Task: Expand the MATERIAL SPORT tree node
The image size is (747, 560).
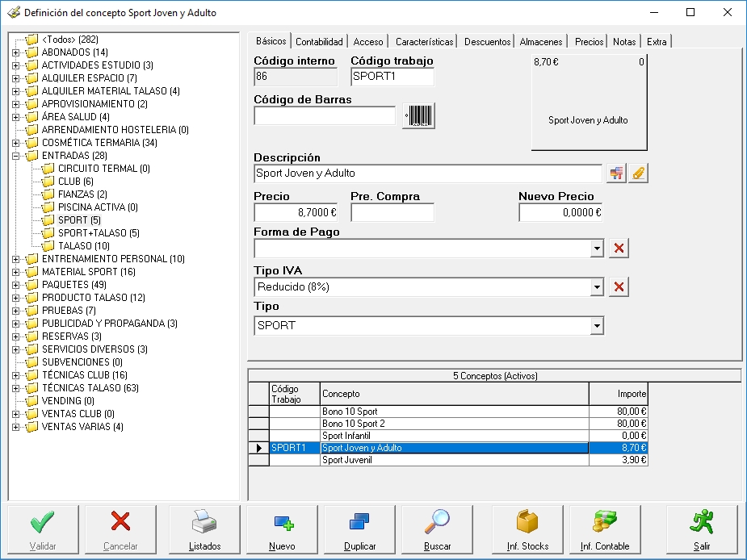Action: [x=15, y=272]
